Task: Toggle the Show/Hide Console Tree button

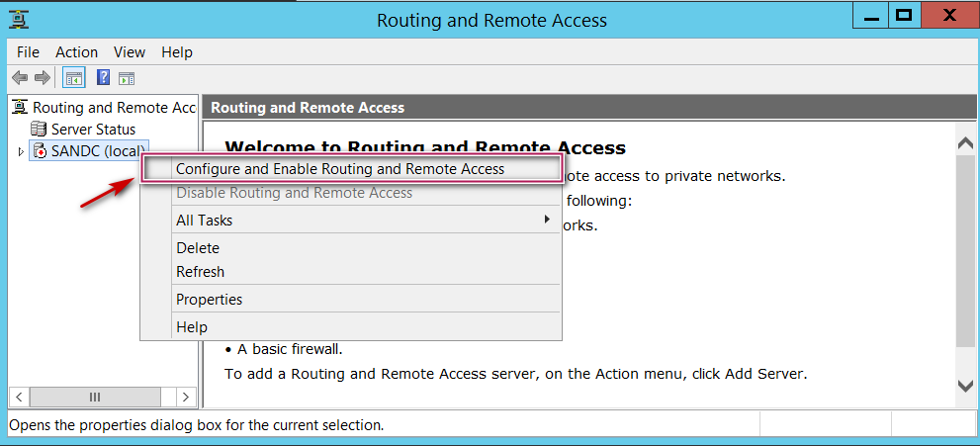Action: 73,78
